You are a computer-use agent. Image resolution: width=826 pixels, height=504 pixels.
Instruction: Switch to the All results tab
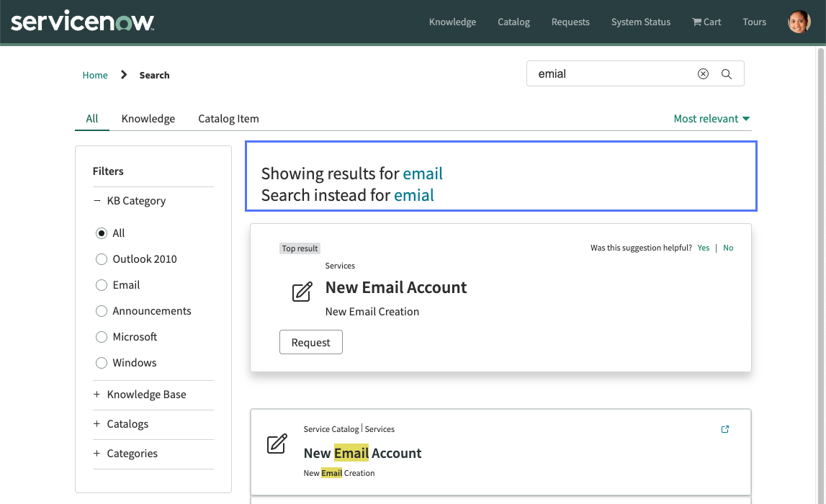click(92, 119)
